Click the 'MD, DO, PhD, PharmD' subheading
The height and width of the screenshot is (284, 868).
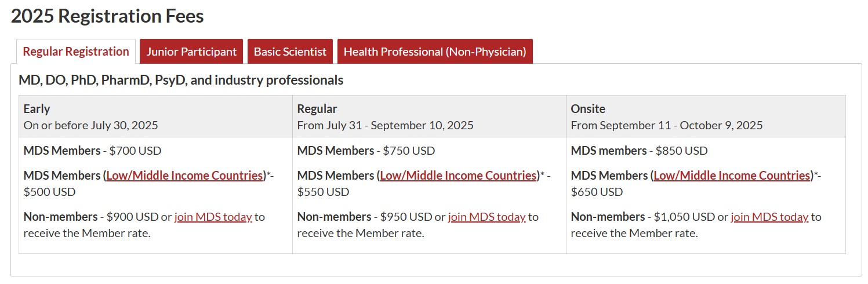tap(181, 80)
